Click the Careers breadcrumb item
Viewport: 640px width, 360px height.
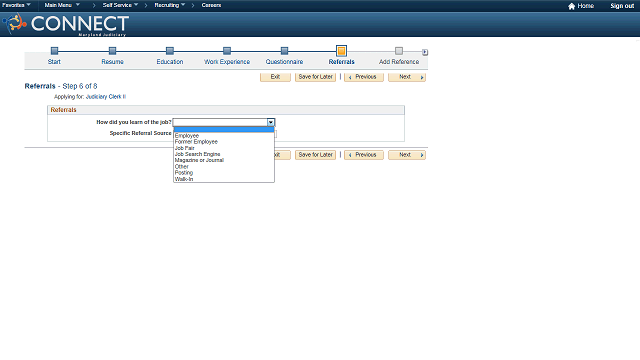click(x=211, y=5)
